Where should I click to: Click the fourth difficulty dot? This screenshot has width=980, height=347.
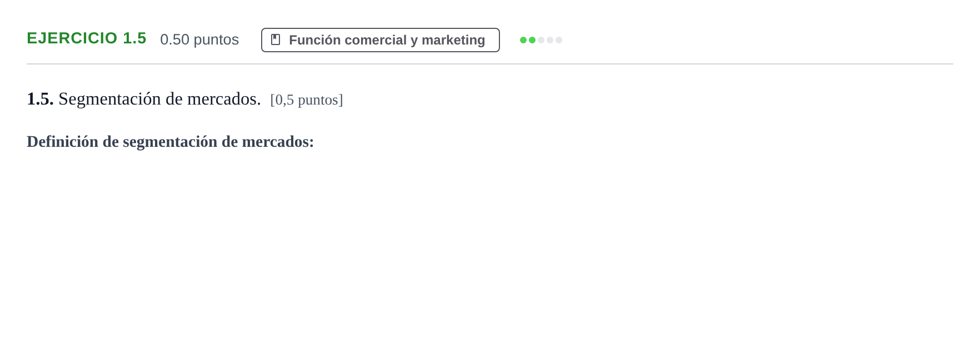click(x=550, y=40)
